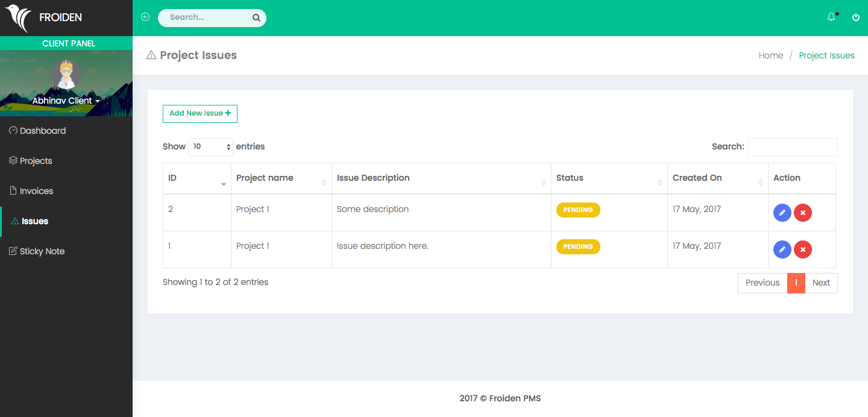Edit issue 2 with the pencil icon
Screen dimensions: 868x417
click(782, 213)
